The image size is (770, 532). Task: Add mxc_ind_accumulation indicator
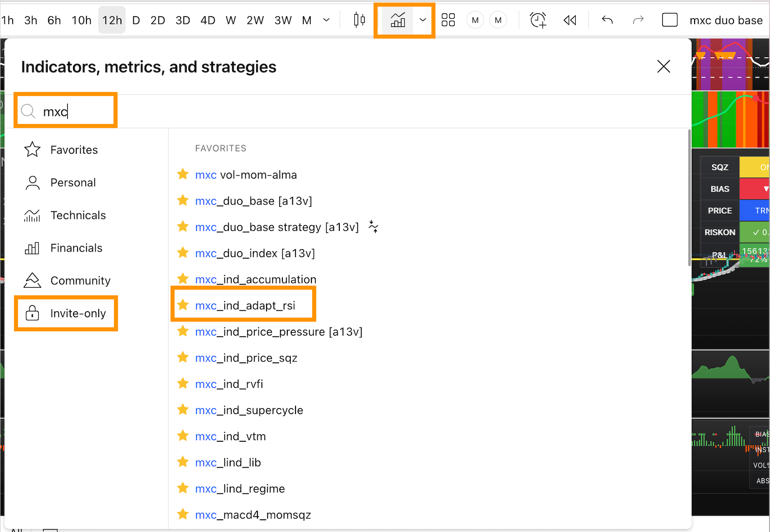point(256,280)
